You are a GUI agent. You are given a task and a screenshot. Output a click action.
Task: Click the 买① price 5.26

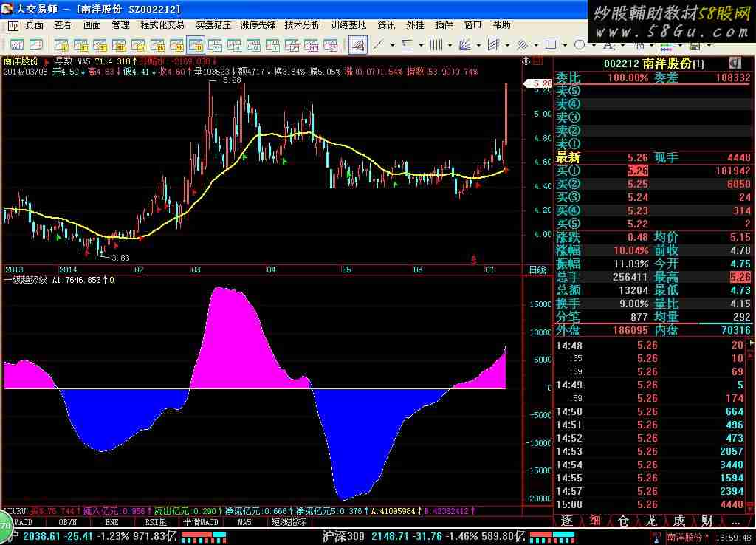coord(637,171)
